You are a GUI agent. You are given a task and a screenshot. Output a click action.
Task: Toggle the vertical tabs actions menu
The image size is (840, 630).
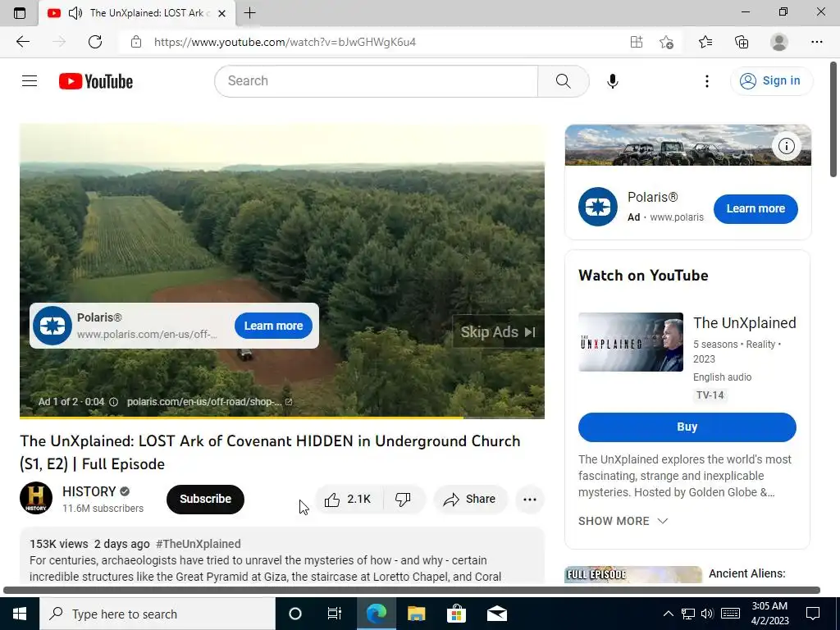[x=20, y=13]
